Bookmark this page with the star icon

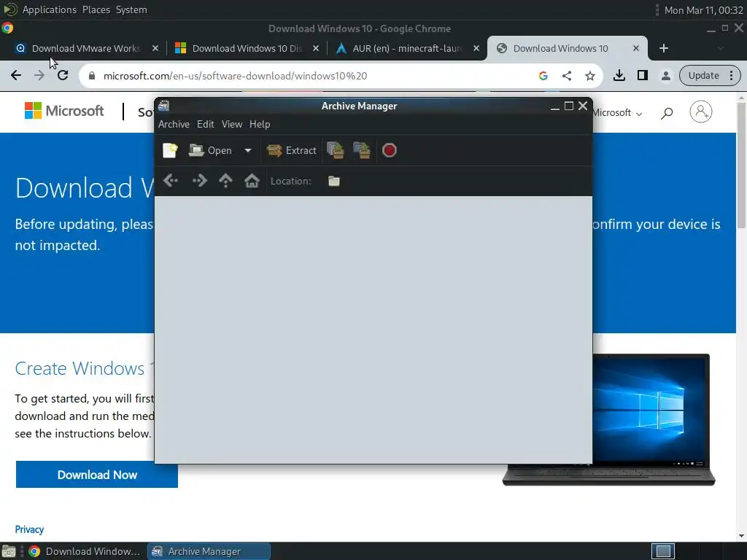[x=589, y=76]
